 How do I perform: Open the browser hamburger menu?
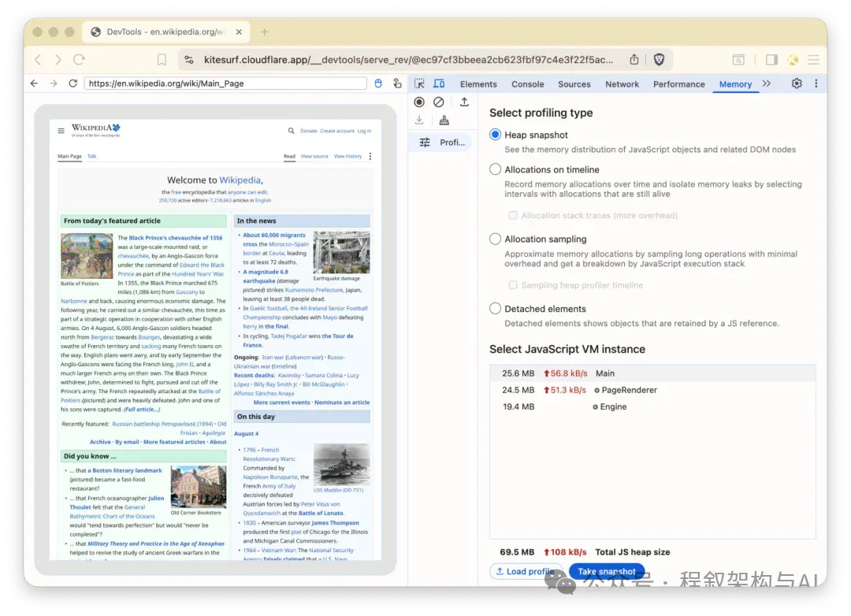pyautogui.click(x=813, y=60)
